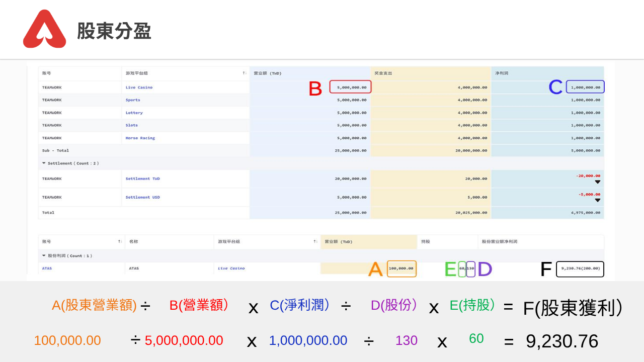Select the Total row label
Viewport: 644px width, 362px height.
48,213
